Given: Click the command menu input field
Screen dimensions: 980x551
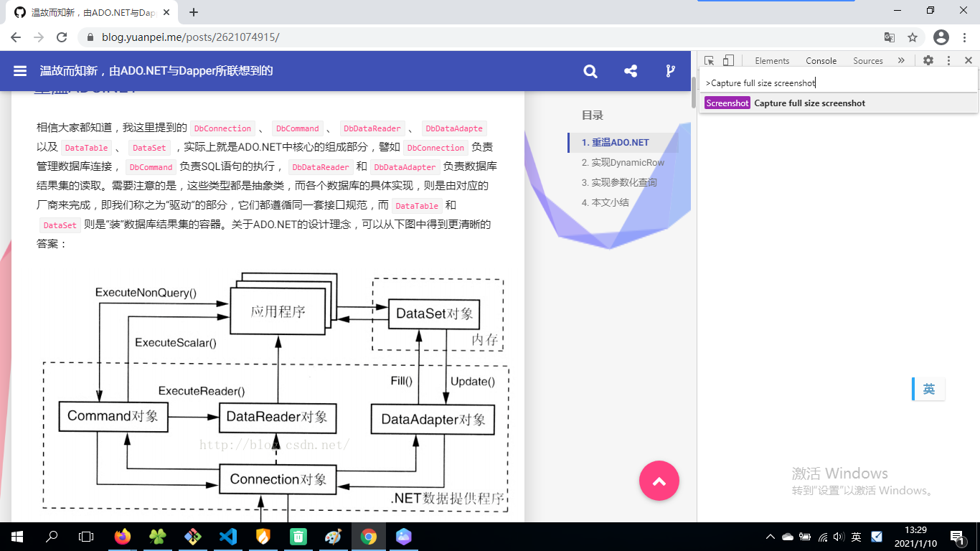Looking at the screenshot, I should coord(839,83).
